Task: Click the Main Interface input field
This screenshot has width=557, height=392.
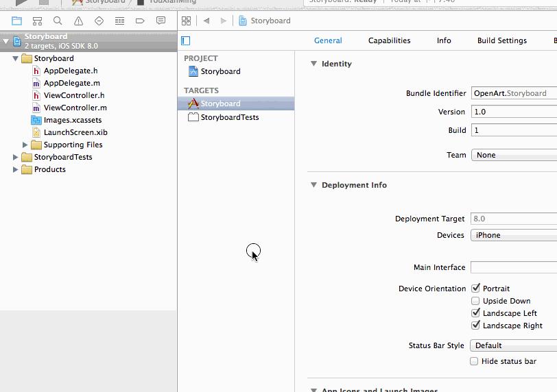Action: point(514,267)
